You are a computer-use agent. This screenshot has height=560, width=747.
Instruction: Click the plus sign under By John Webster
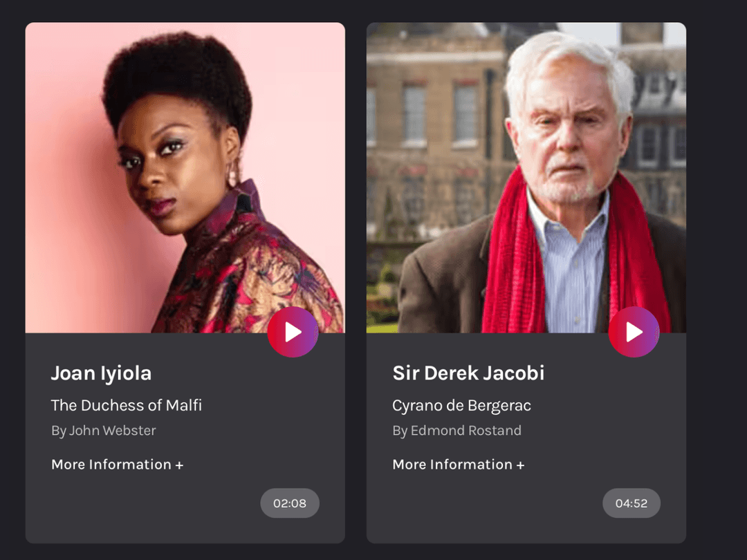point(179,465)
